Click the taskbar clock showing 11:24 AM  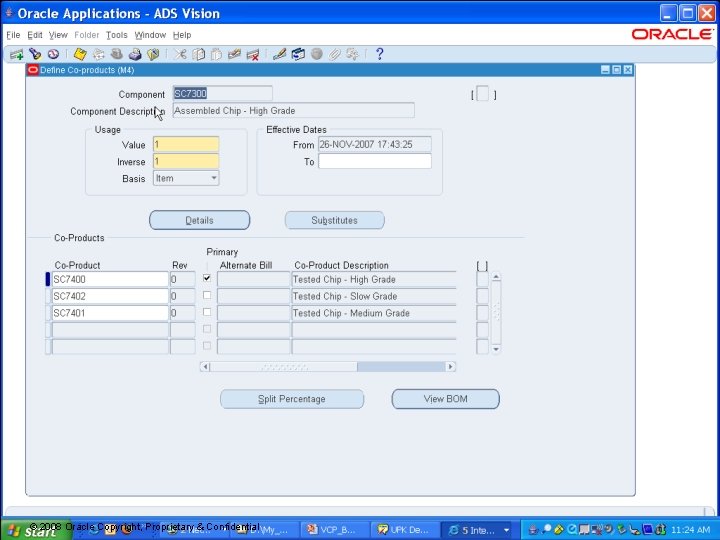click(x=691, y=530)
